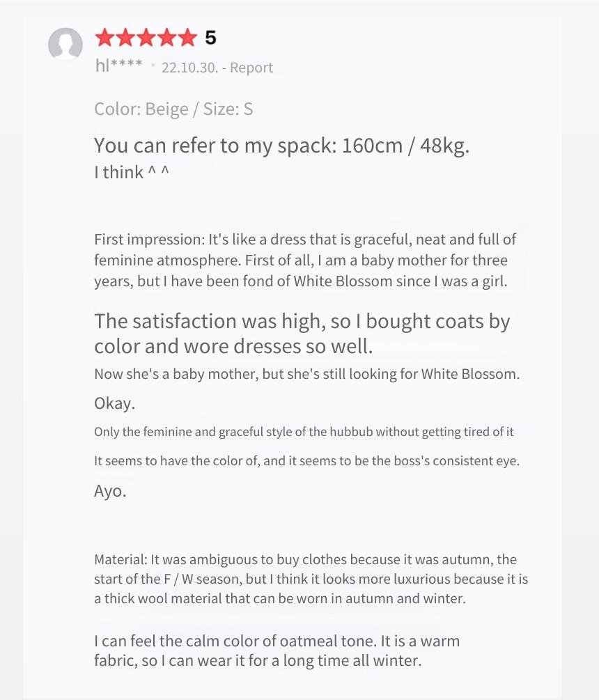
Task: Click the username hl****
Action: point(118,65)
